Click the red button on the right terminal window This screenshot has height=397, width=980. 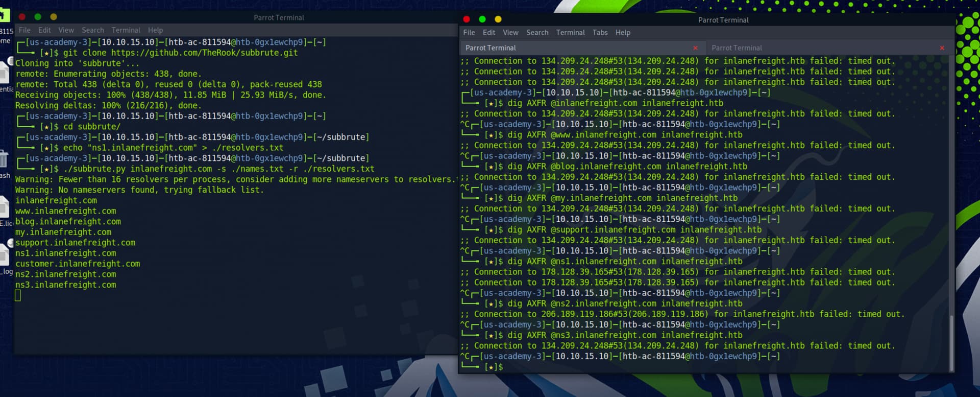466,19
